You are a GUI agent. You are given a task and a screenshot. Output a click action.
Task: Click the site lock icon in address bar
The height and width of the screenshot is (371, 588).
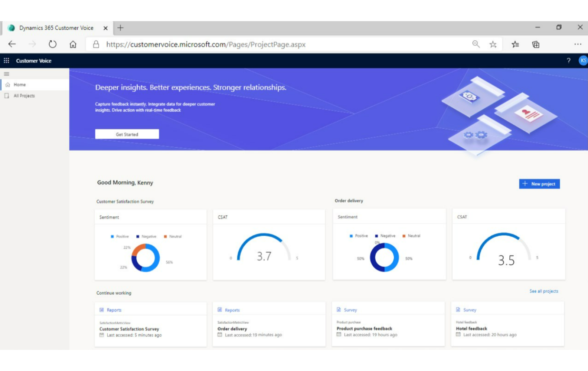(96, 44)
